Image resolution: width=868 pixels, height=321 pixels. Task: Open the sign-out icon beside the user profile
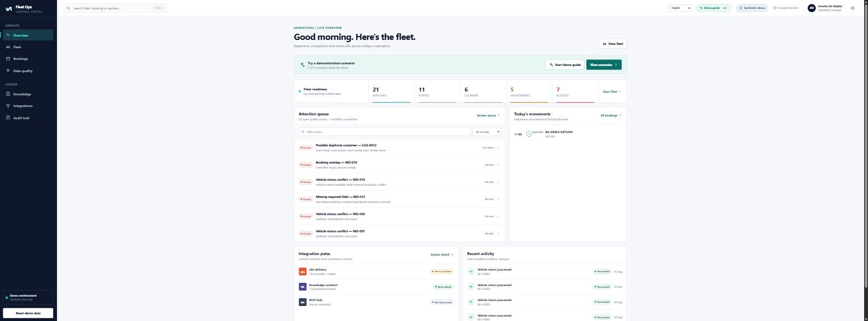coord(852,8)
